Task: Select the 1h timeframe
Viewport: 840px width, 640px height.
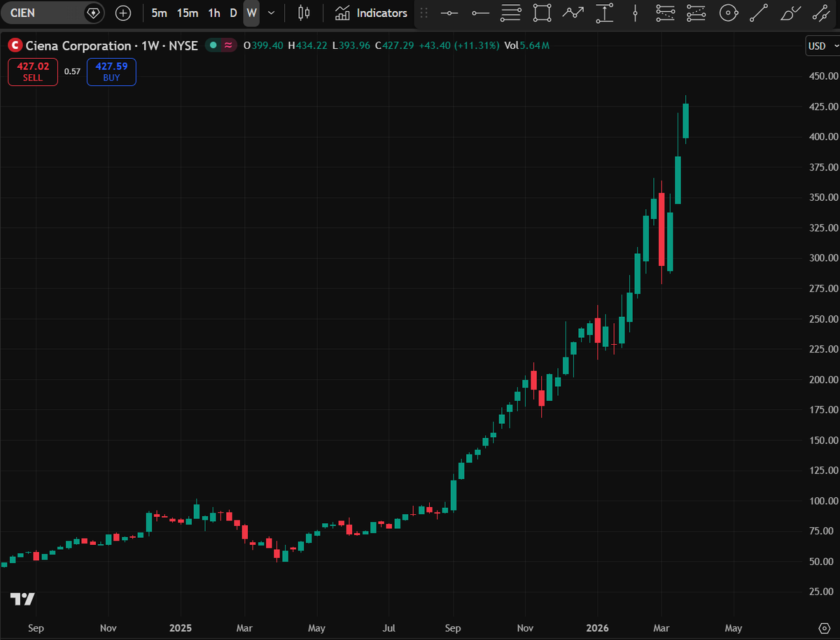Action: (214, 13)
